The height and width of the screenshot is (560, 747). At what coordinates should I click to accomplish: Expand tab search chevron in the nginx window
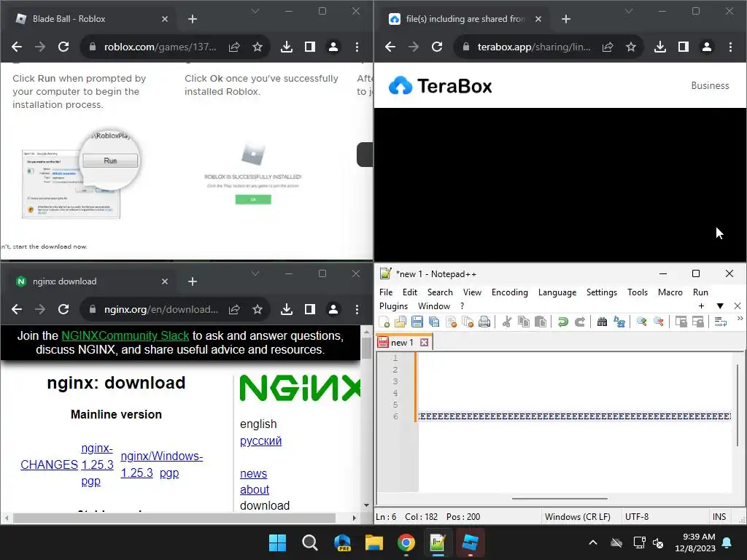pyautogui.click(x=255, y=273)
